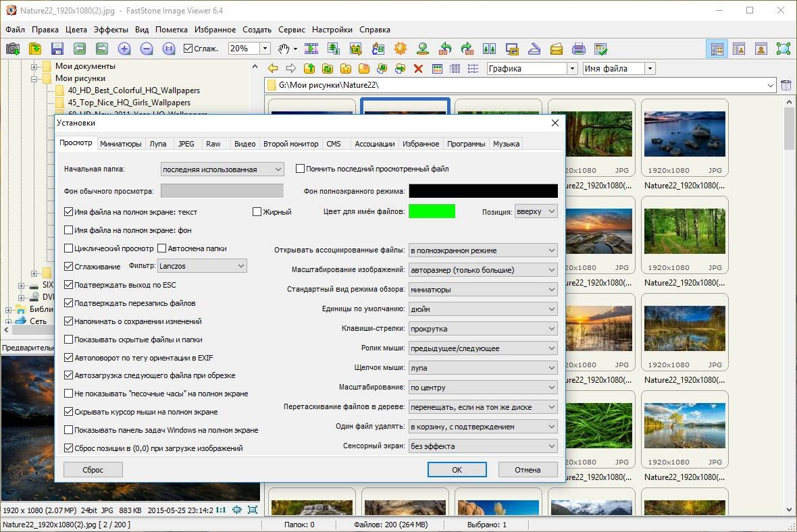Image resolution: width=797 pixels, height=532 pixels.
Task: Open 'Начальная папка' dropdown
Action: click(222, 169)
